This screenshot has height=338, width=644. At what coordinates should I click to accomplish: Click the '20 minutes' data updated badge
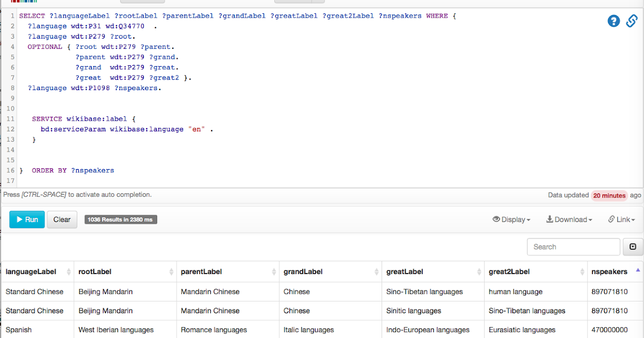(x=609, y=195)
